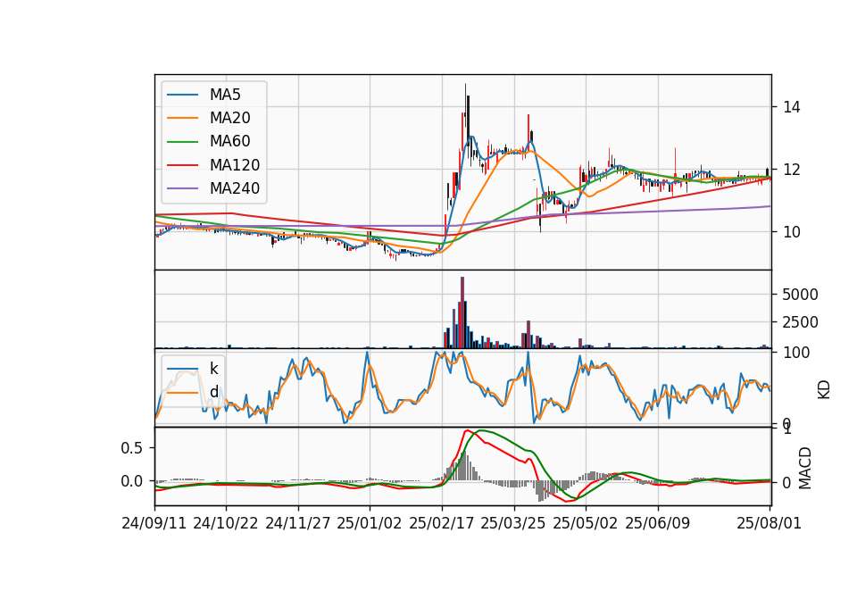This screenshot has width=857, height=616.
Task: Click the volume axis value 5000
Action: click(x=800, y=295)
